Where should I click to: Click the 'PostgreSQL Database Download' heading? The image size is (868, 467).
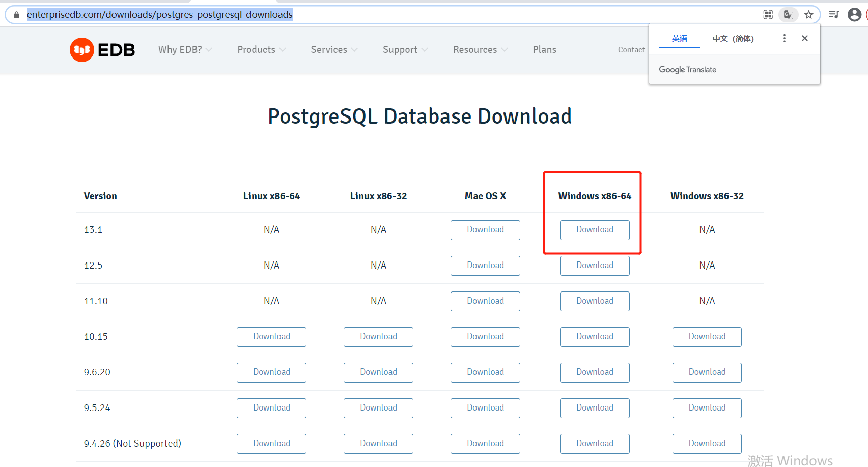(x=420, y=116)
